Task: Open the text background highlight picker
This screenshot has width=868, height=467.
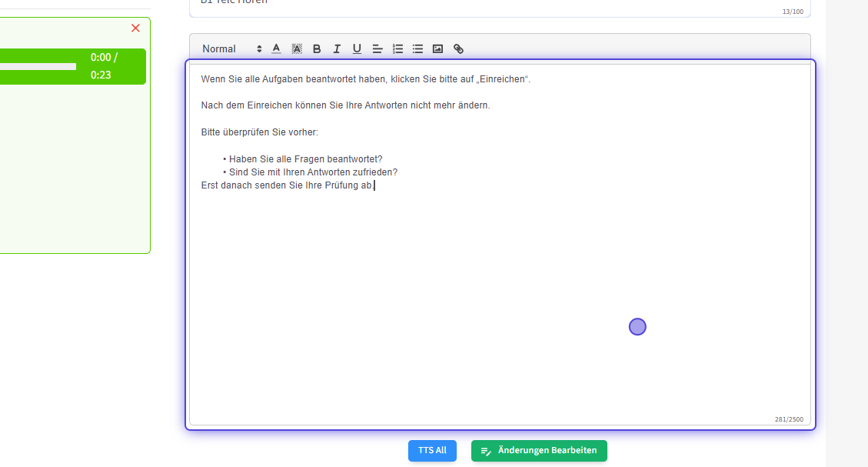Action: point(297,48)
